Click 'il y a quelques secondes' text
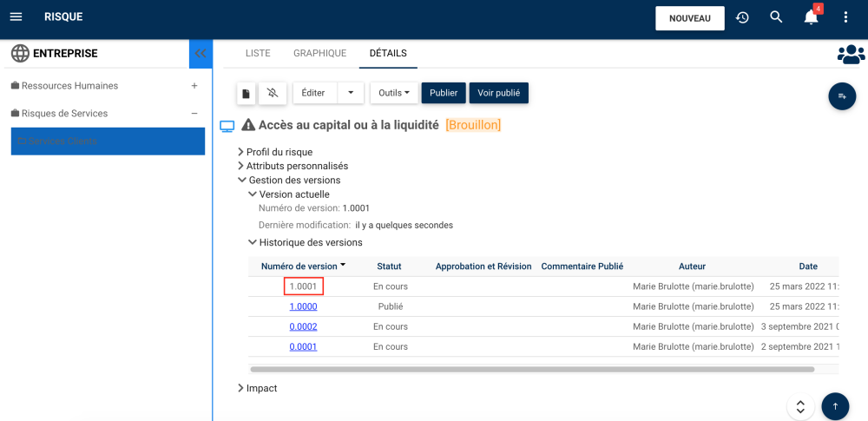Image resolution: width=868 pixels, height=421 pixels. (404, 226)
